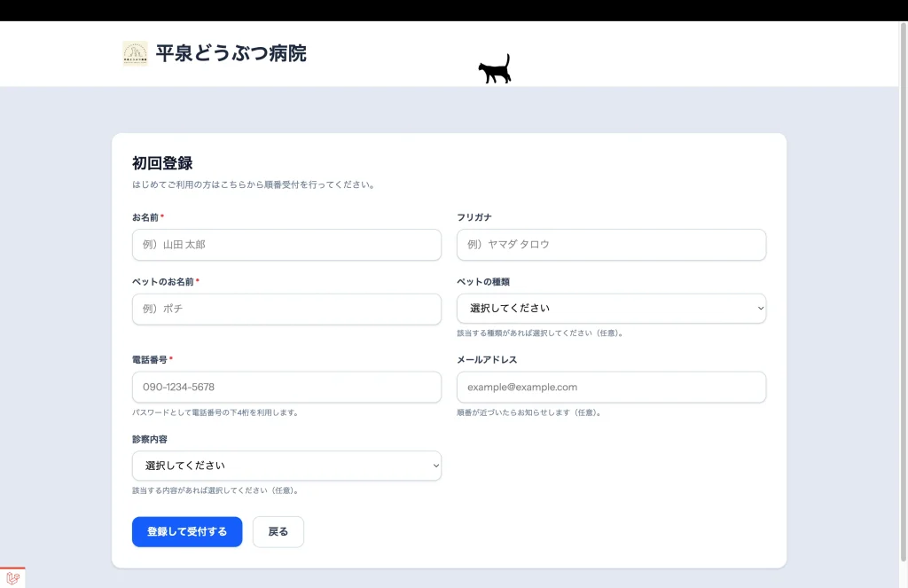The image size is (908, 588).
Task: Open the Laravel debug icon in the bottom corner
Action: coord(12,578)
